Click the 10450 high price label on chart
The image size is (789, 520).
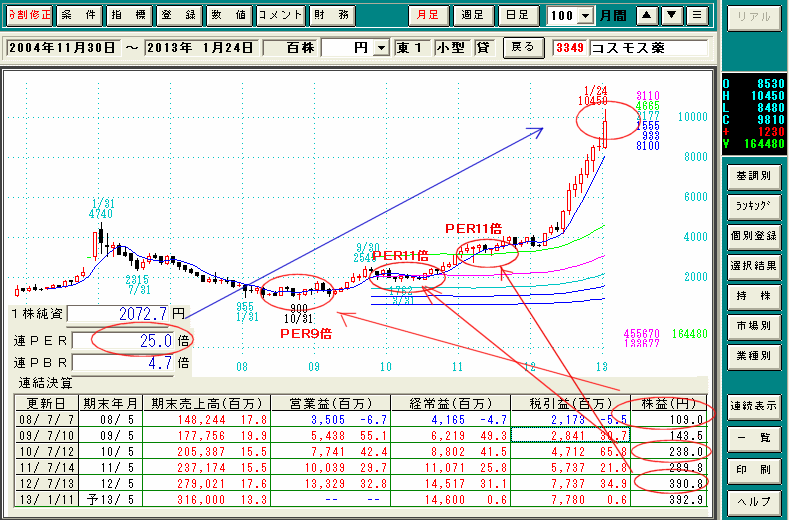tap(592, 101)
